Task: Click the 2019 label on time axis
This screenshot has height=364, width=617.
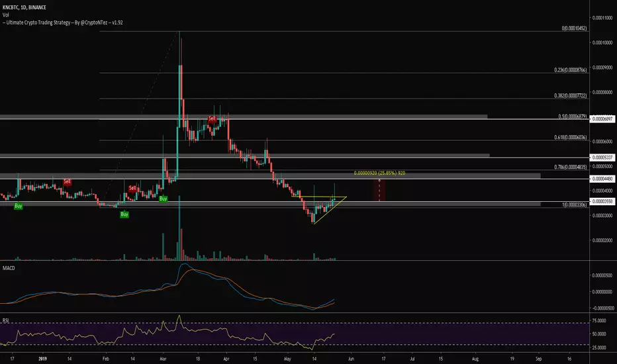Action: (43, 359)
